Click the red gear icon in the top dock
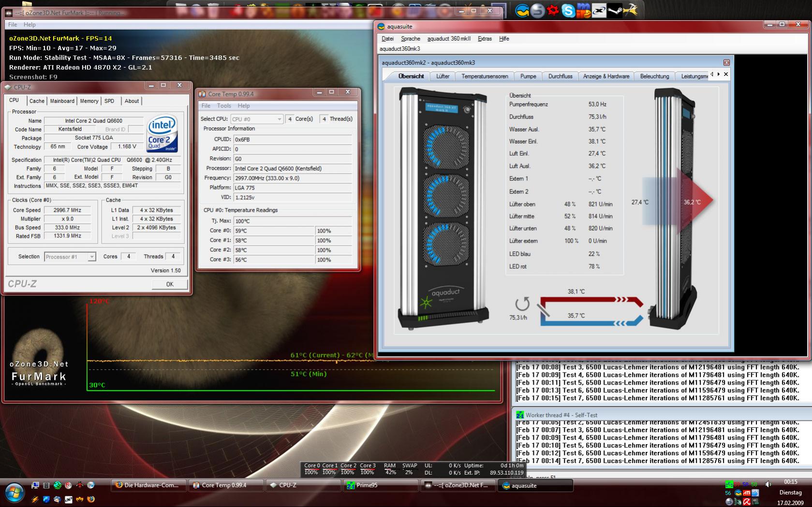Screen dimensions: 812x507 [x=553, y=10]
